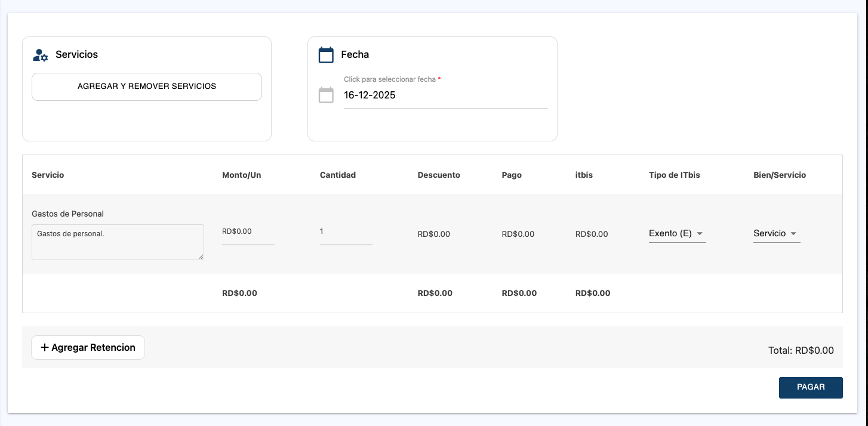Click the Servicios person-gear icon
The height and width of the screenshot is (426, 868).
coord(40,55)
